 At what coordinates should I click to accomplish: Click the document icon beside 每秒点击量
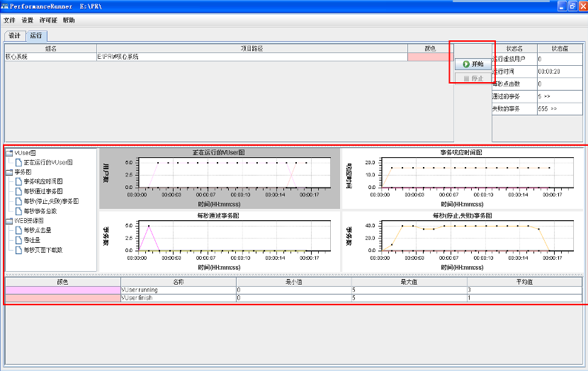click(x=18, y=230)
